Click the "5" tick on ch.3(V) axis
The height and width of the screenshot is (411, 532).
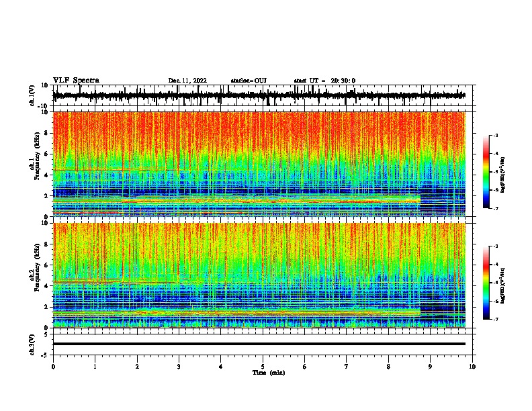pos(46,334)
